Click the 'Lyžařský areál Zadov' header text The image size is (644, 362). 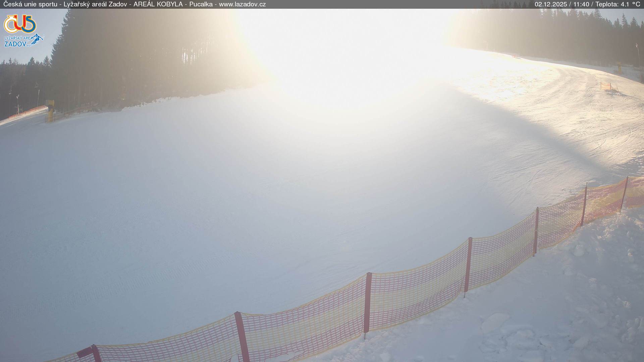point(95,4)
